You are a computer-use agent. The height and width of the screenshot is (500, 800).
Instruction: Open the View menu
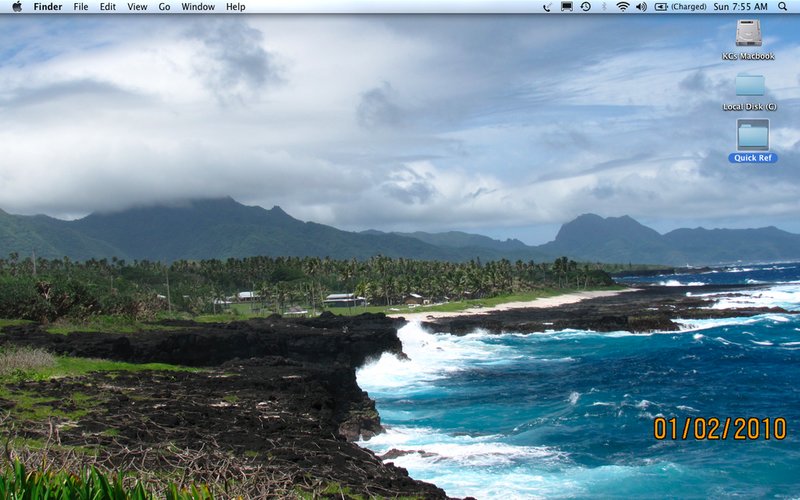137,7
